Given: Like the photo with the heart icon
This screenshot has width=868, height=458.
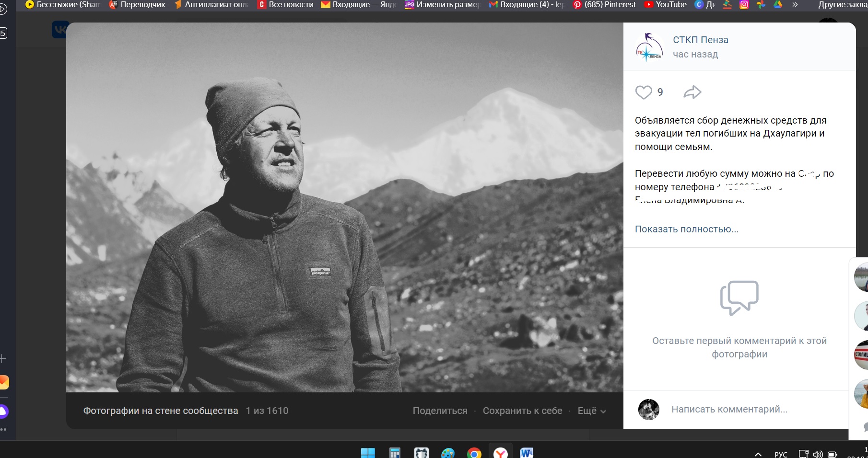Looking at the screenshot, I should point(644,92).
